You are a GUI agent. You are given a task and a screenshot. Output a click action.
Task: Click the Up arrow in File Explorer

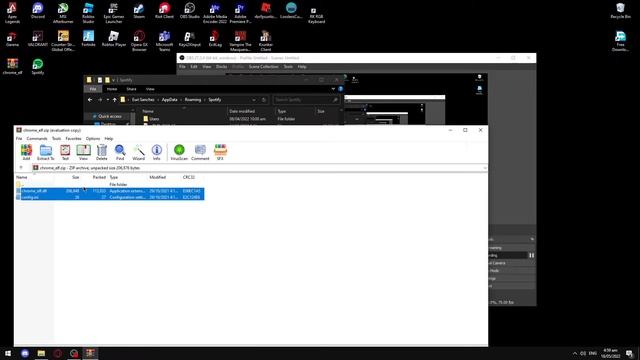pyautogui.click(x=115, y=100)
